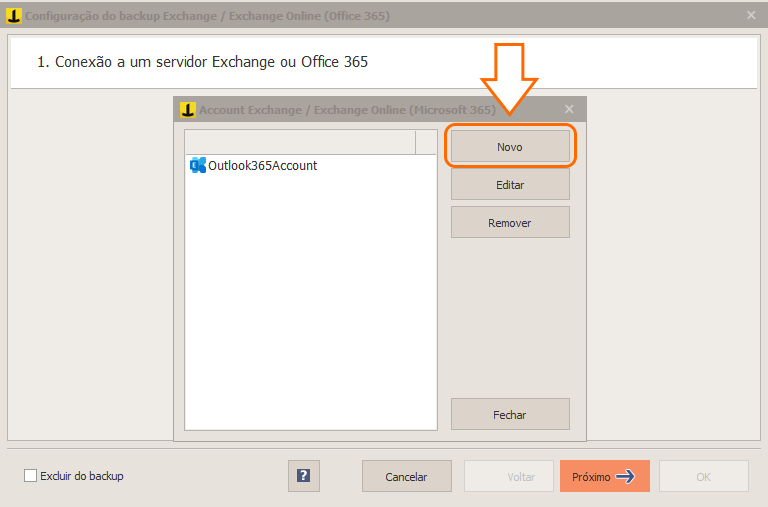This screenshot has height=507, width=768.
Task: Click the Remover button
Action: [x=510, y=222]
